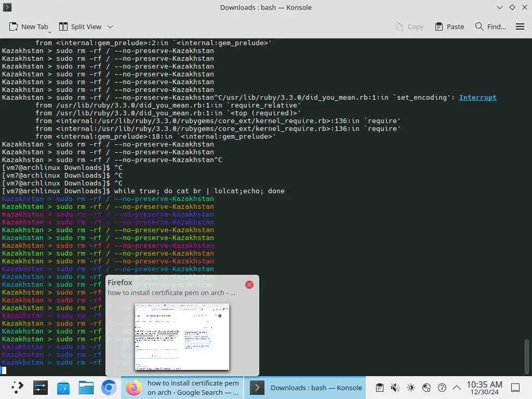This screenshot has height=399, width=532.
Task: Click the Paste toolbar button
Action: pyautogui.click(x=449, y=26)
